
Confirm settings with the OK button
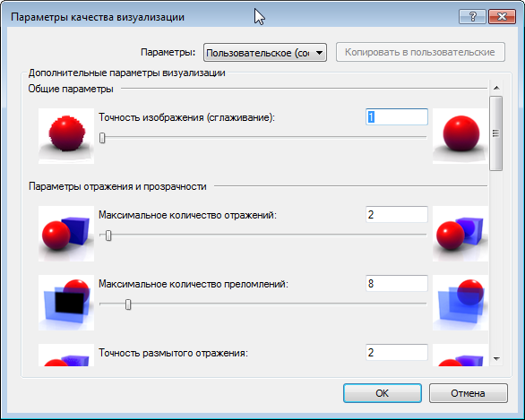pyautogui.click(x=382, y=393)
